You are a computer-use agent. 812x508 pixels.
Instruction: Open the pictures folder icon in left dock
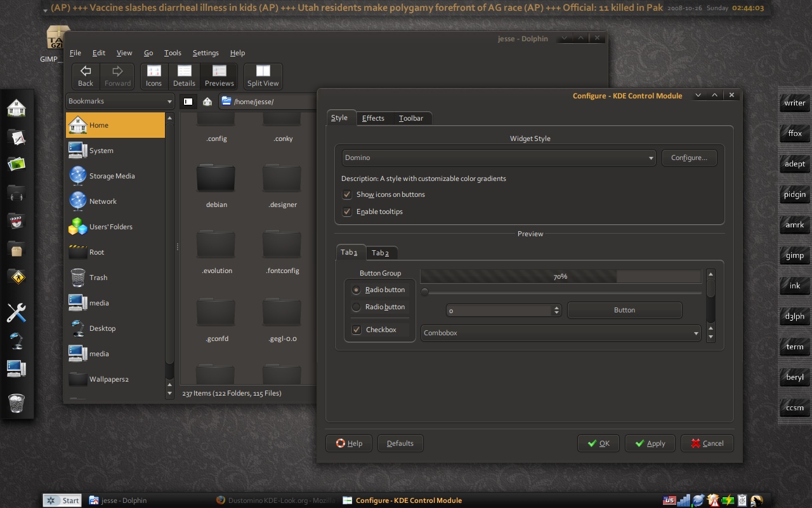(x=16, y=164)
